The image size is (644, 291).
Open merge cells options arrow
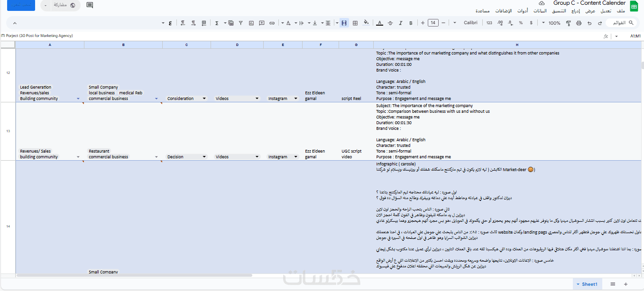[x=337, y=23]
